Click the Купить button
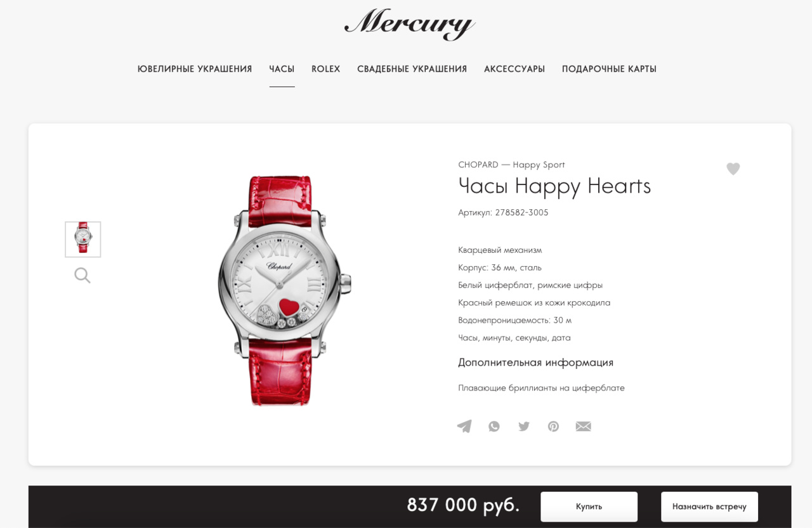 click(589, 506)
